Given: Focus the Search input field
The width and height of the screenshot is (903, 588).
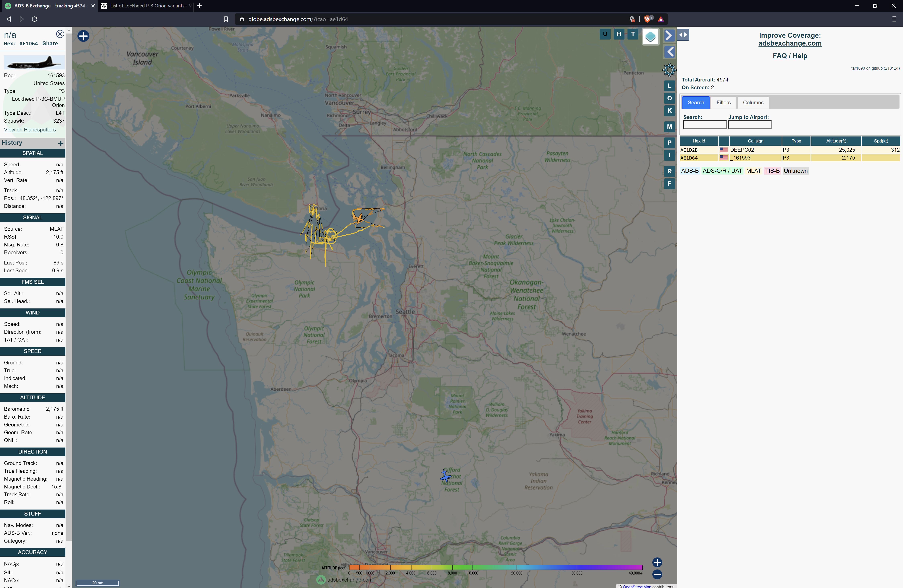Looking at the screenshot, I should pyautogui.click(x=705, y=125).
